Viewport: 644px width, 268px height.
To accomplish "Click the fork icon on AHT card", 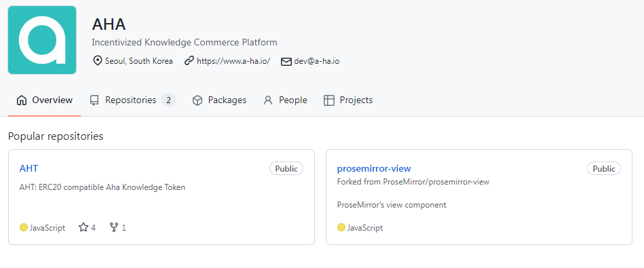I will pyautogui.click(x=114, y=227).
